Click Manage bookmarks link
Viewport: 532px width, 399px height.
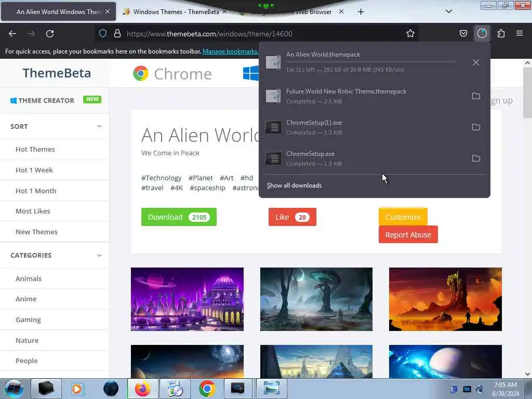coord(230,51)
